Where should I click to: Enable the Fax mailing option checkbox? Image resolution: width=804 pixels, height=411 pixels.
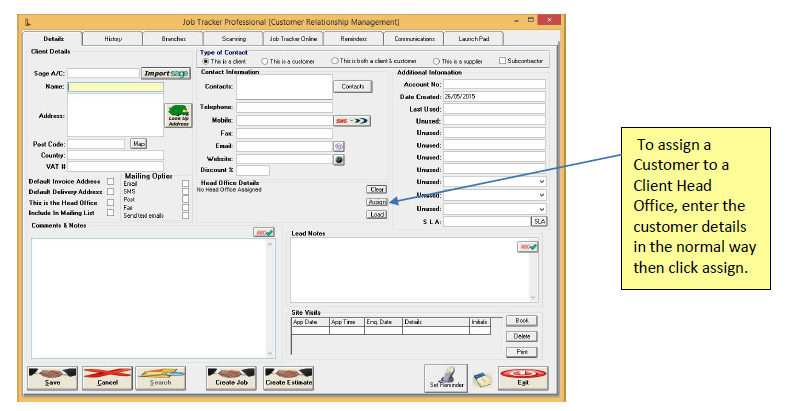186,208
